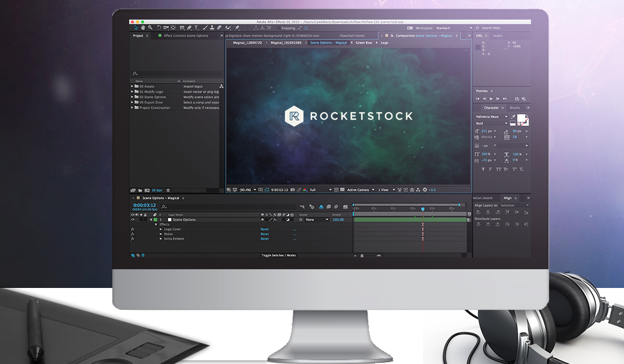Click the timeline current-time indicator handle
624x364 pixels.
click(422, 209)
